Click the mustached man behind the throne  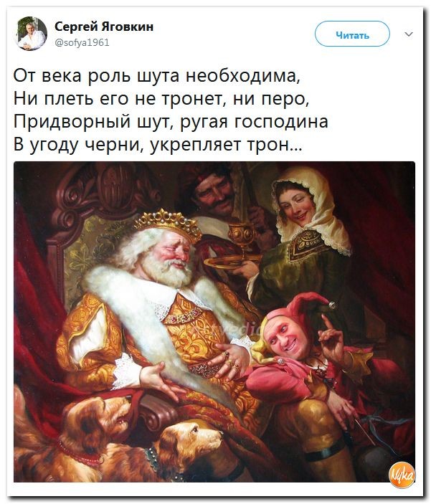[x=214, y=191]
